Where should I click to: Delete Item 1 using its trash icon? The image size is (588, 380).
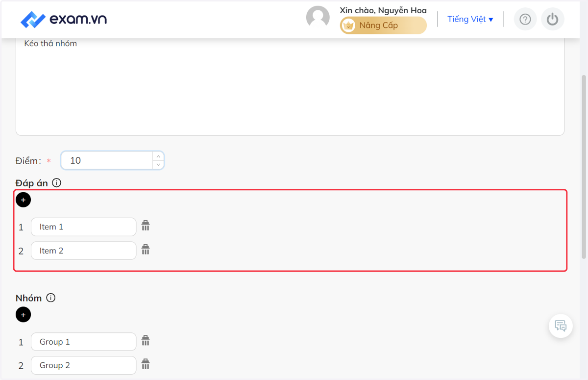point(146,226)
